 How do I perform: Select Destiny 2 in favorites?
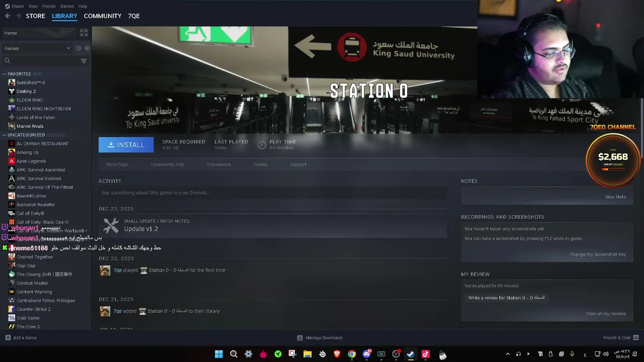click(x=26, y=92)
